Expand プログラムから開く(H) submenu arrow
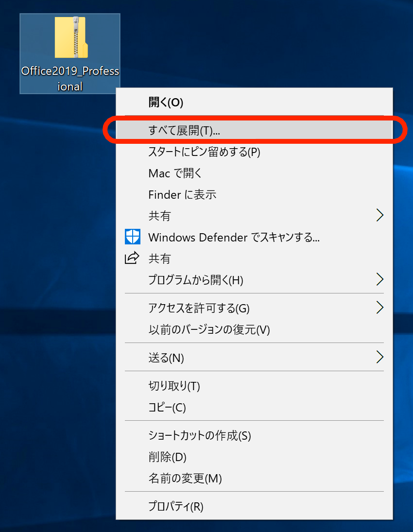 380,279
